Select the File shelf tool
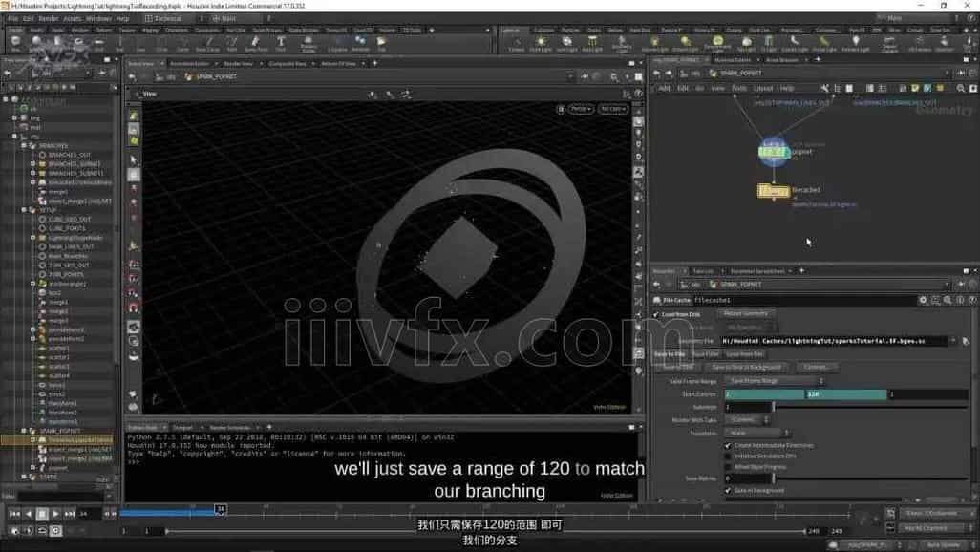 pyautogui.click(x=381, y=43)
